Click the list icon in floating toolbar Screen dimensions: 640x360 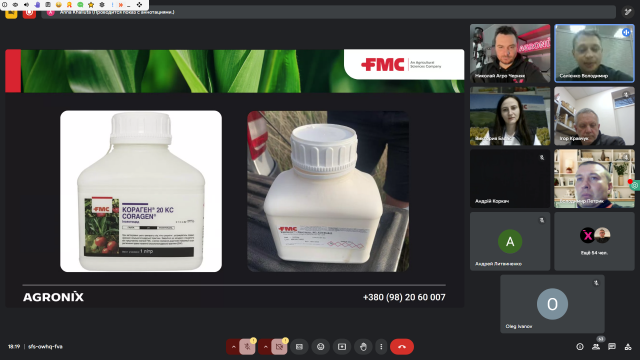pyautogui.click(x=48, y=4)
